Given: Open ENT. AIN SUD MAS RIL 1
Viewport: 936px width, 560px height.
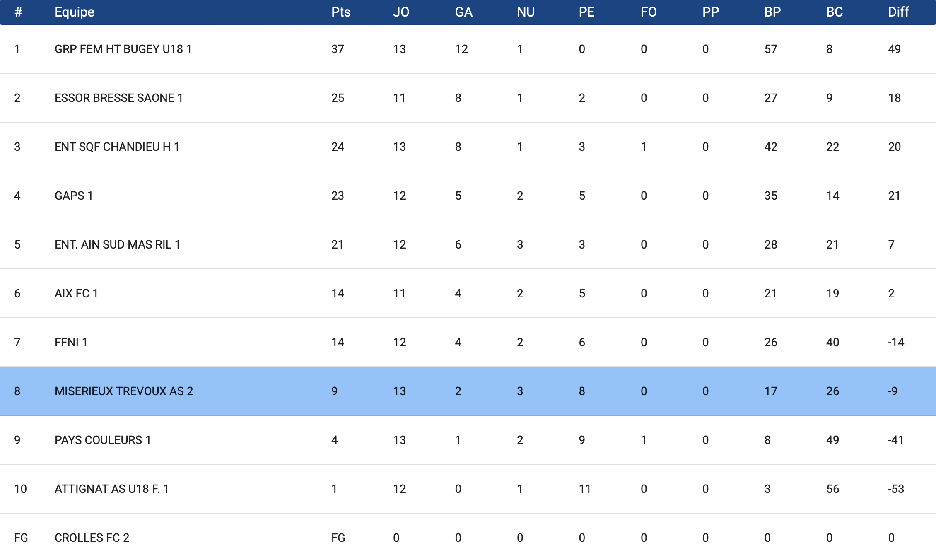Looking at the screenshot, I should 117,245.
